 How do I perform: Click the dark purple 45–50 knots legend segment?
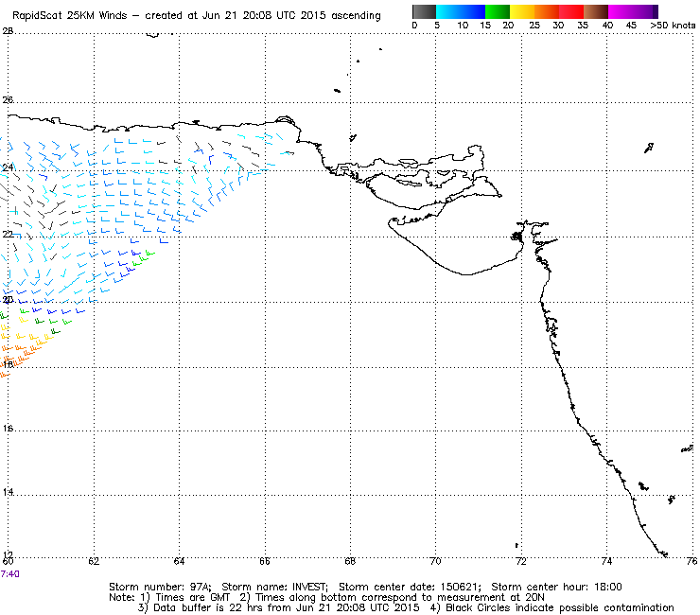645,11
